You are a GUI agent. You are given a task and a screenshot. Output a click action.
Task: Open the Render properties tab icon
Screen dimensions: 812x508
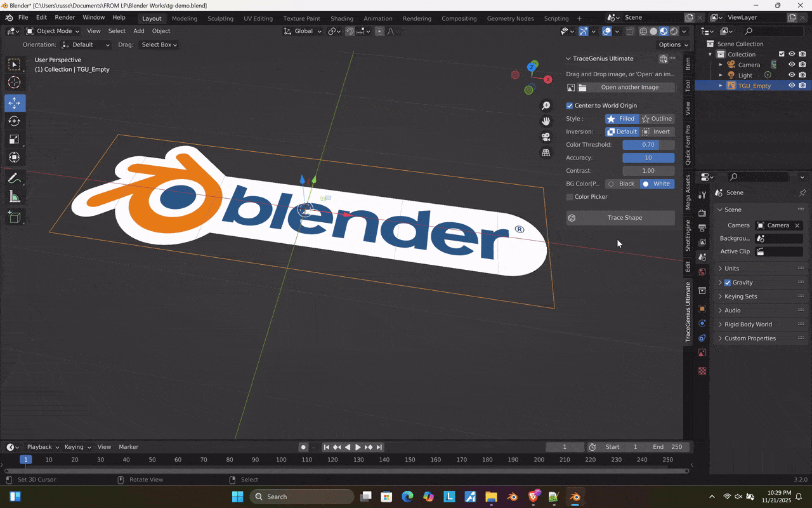702,213
